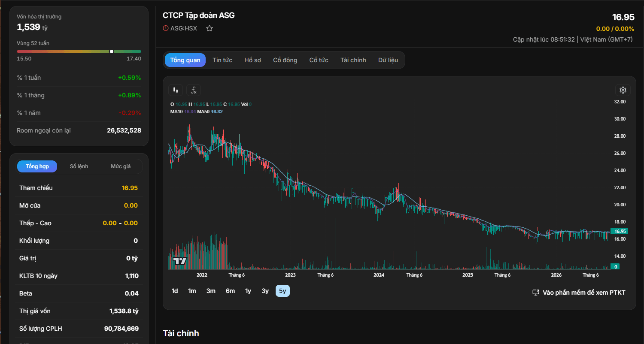Click Room ngoại còn lại value 26,532,528
Screen dimensions: 644x344
pyautogui.click(x=124, y=130)
